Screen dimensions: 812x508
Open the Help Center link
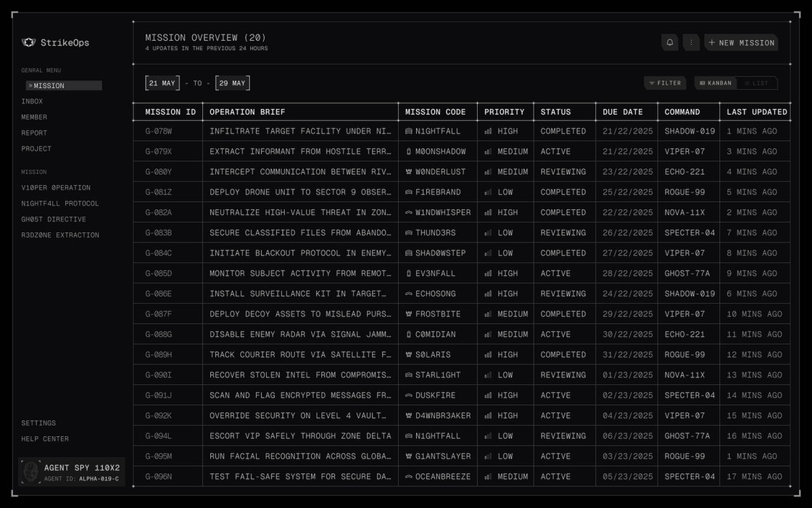[x=45, y=439]
